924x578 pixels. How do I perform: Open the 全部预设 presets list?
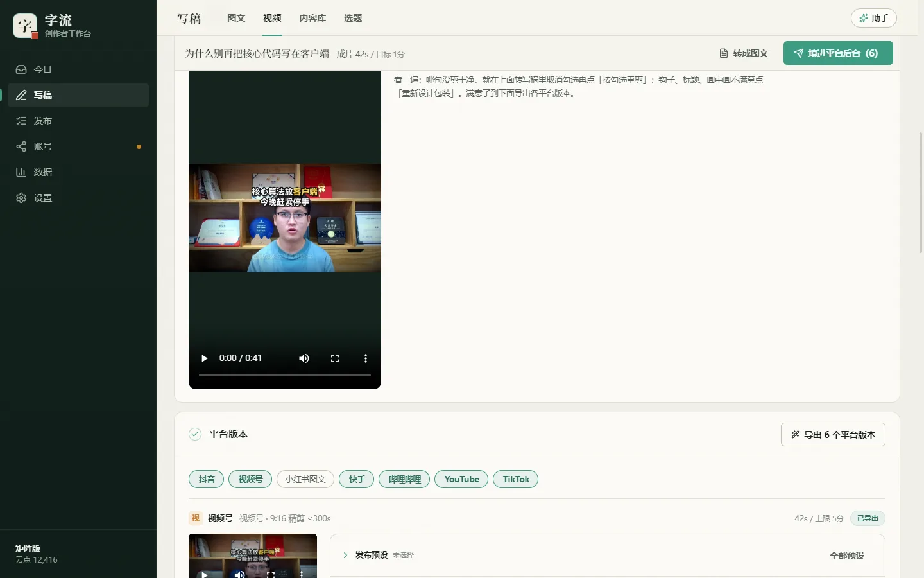coord(847,556)
